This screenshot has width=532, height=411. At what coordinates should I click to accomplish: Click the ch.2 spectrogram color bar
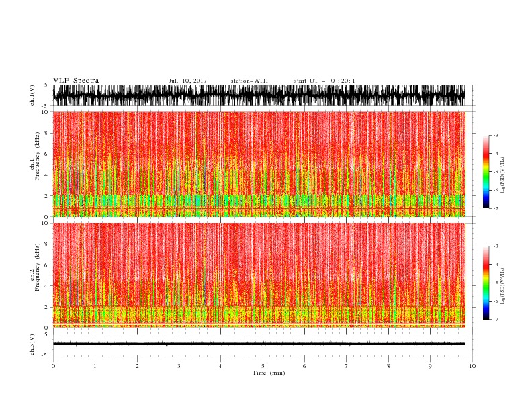(486, 283)
